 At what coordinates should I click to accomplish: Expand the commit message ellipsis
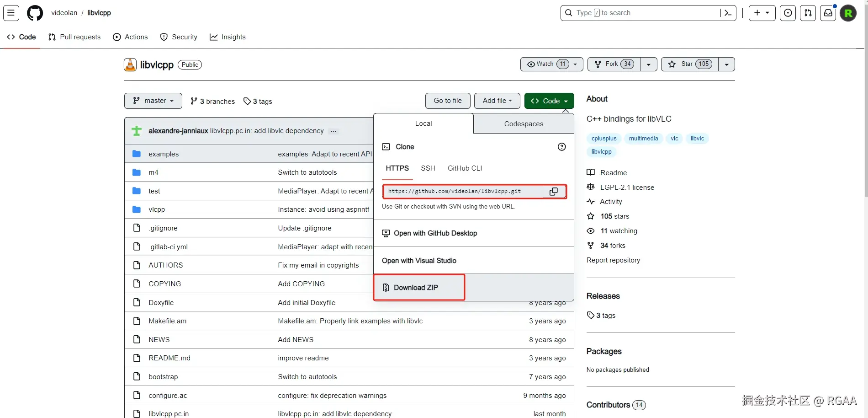point(333,131)
